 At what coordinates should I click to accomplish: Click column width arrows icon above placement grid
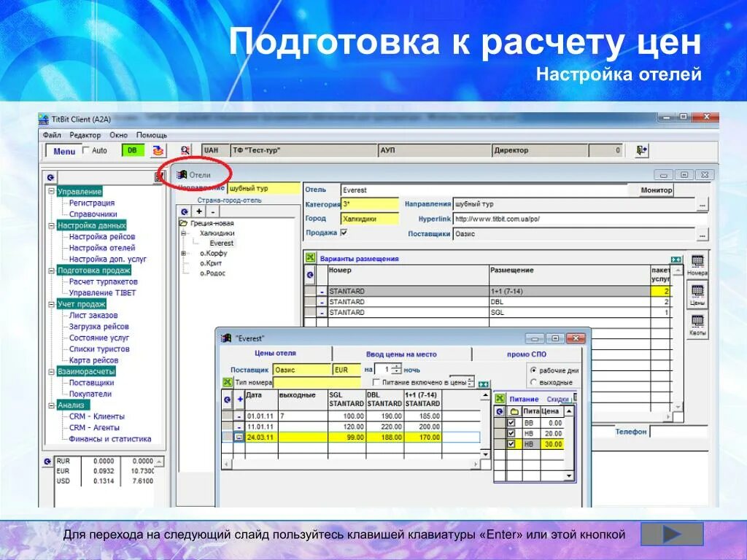(676, 260)
